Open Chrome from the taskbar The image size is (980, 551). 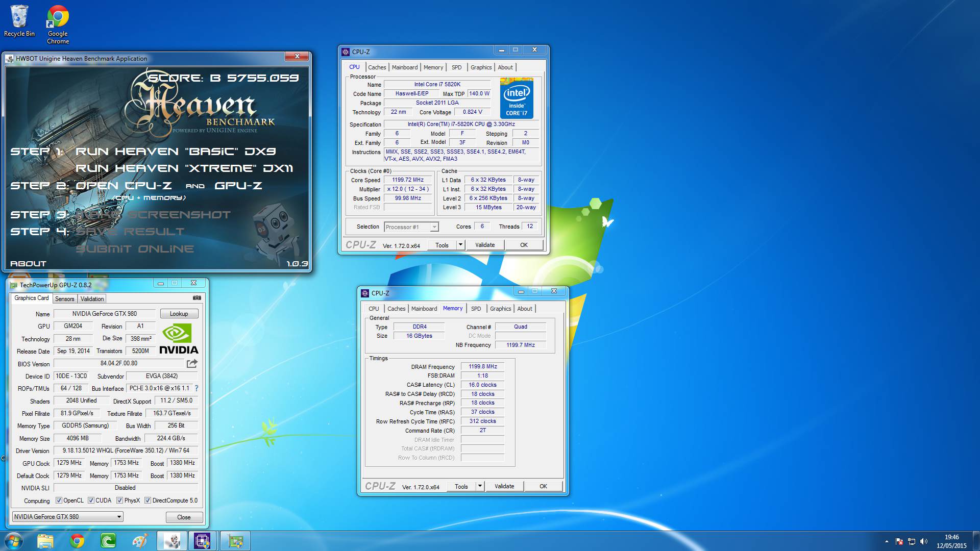77,541
